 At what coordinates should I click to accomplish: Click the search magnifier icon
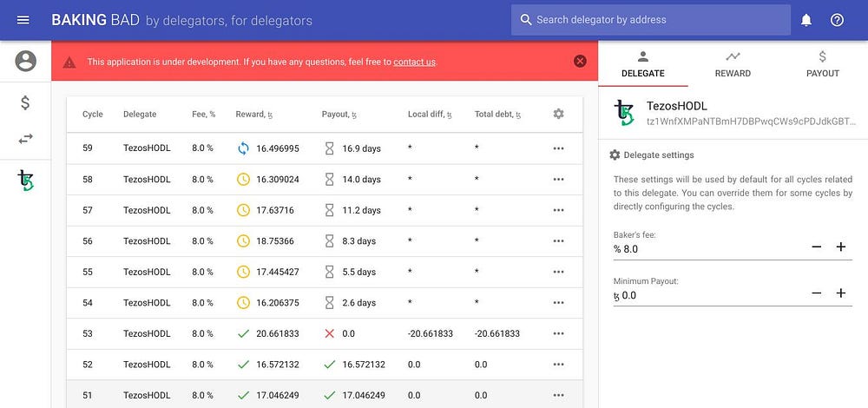tap(526, 20)
